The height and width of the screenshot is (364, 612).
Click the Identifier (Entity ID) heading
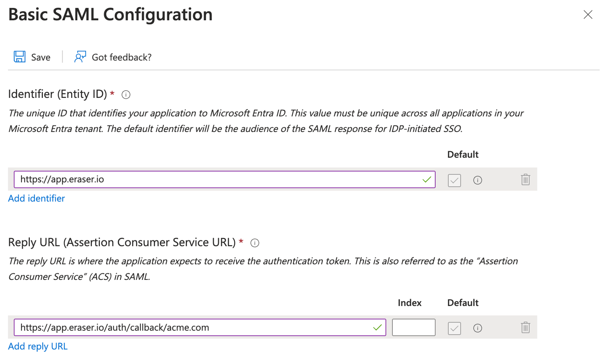[57, 94]
